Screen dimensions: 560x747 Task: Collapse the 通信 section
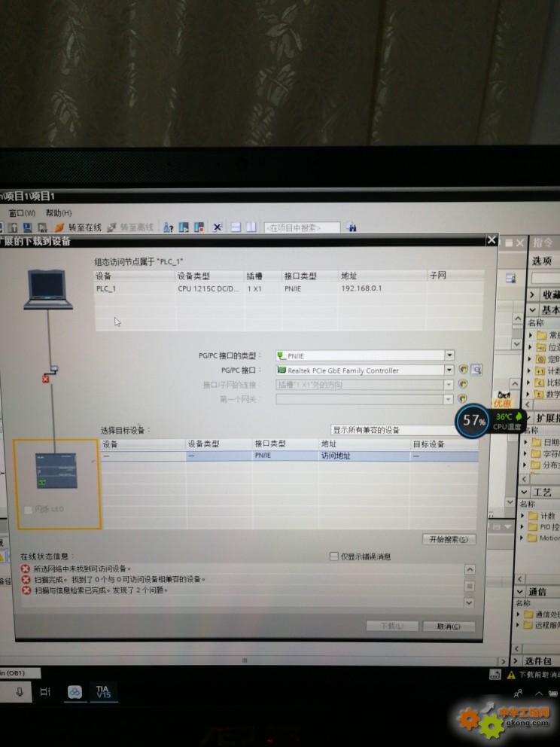(x=520, y=592)
